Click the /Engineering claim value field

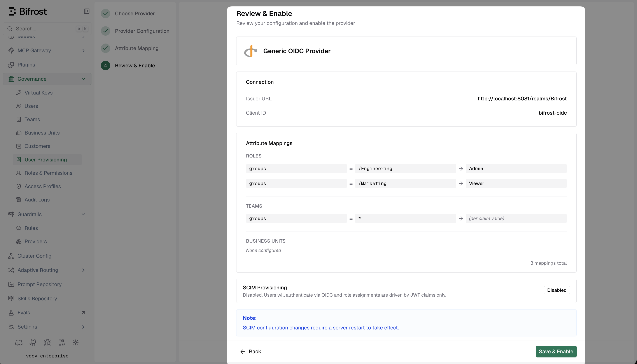coord(405,168)
